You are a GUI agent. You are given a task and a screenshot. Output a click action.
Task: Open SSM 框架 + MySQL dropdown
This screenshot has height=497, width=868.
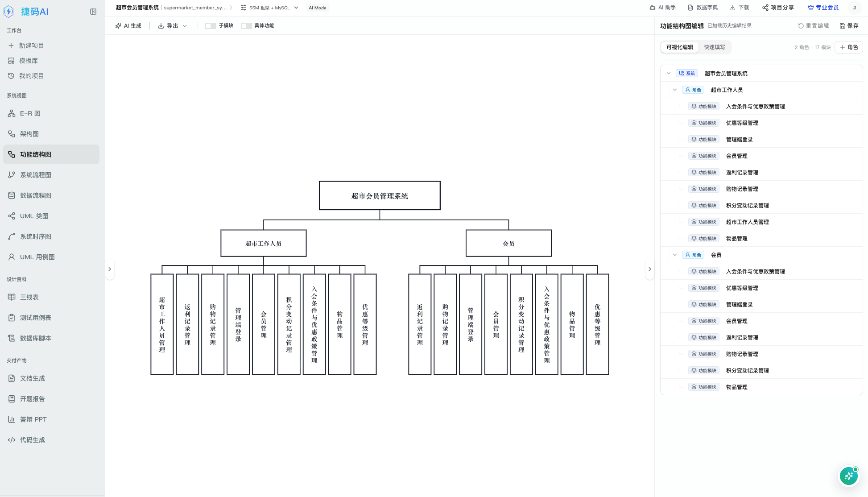(x=269, y=8)
